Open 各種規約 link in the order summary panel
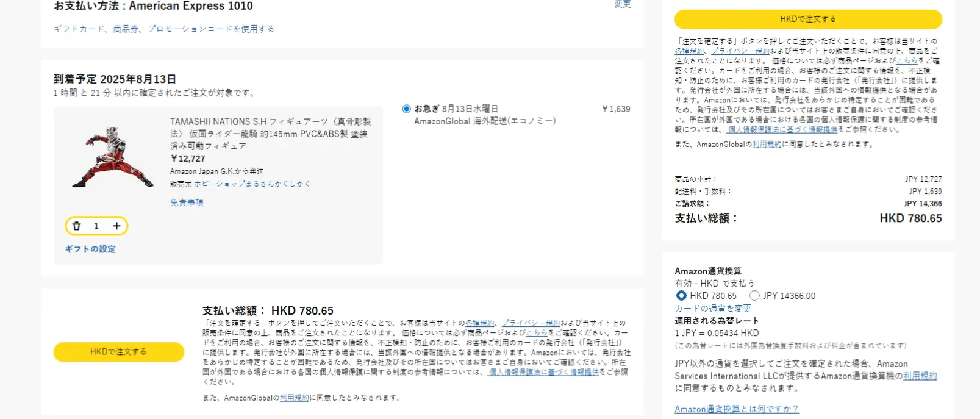Screen dimensions: 980x419 click(x=689, y=51)
